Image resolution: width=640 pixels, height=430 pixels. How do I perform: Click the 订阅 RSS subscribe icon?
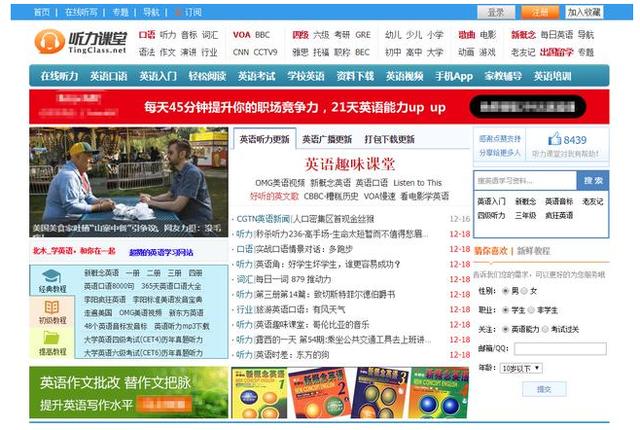click(x=178, y=12)
